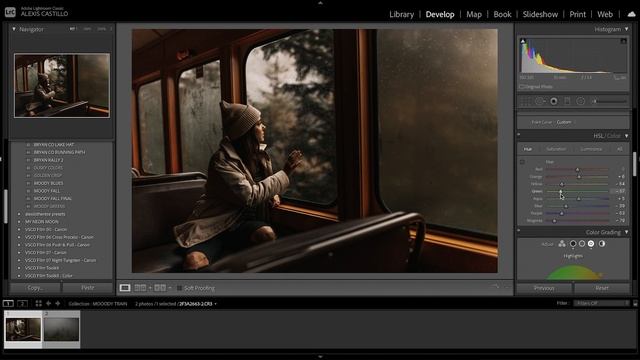Open the Print module

tap(577, 14)
